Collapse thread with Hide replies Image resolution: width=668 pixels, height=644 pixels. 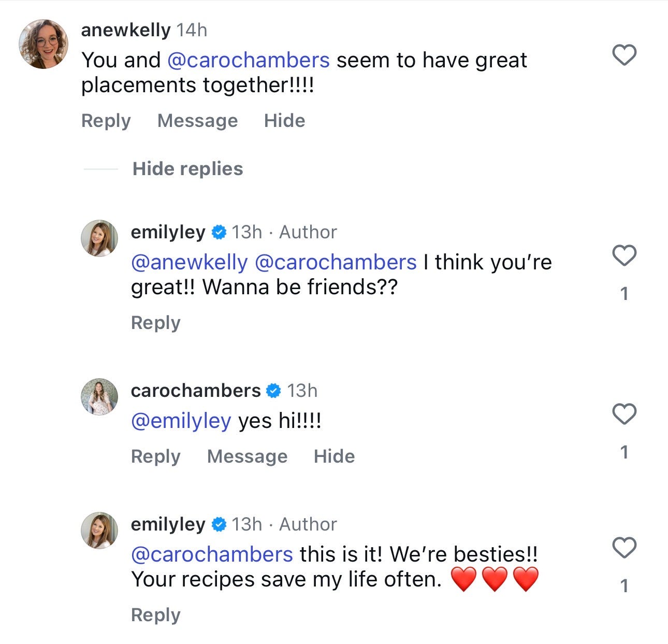[187, 169]
